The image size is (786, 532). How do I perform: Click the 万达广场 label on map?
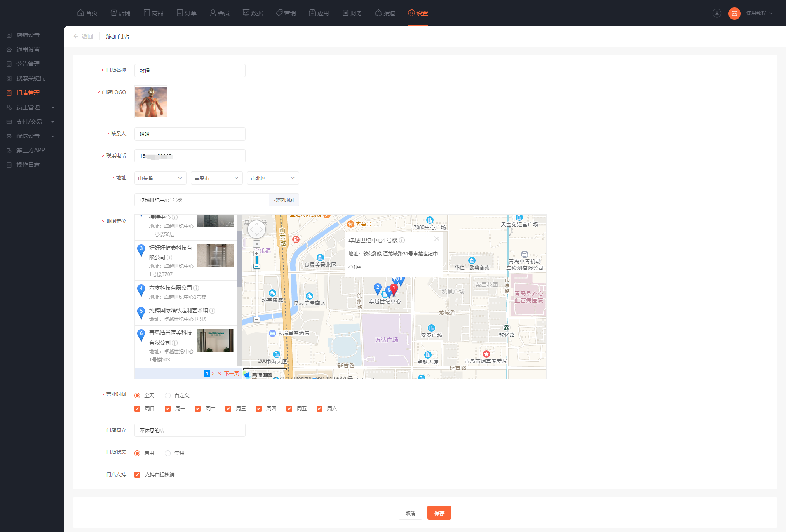click(x=386, y=340)
